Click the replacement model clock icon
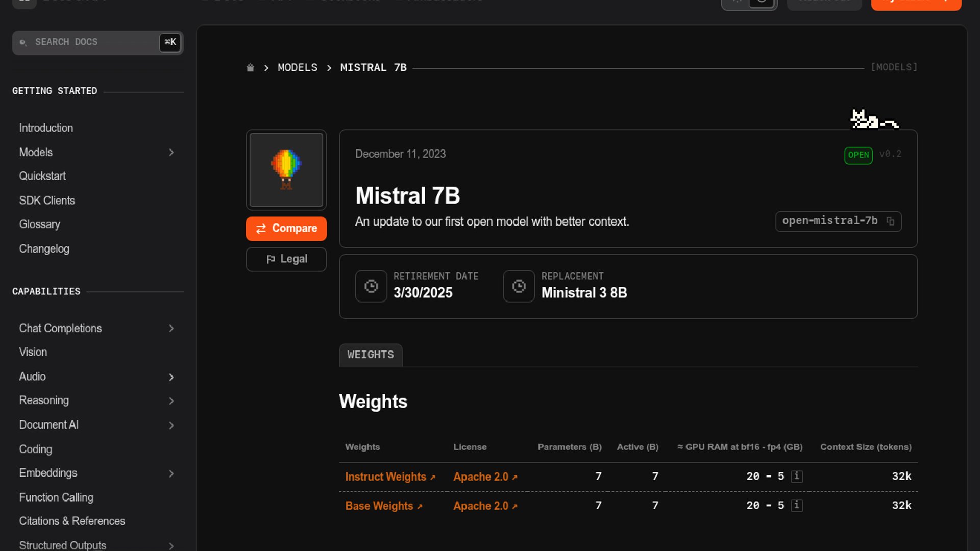 pyautogui.click(x=519, y=286)
